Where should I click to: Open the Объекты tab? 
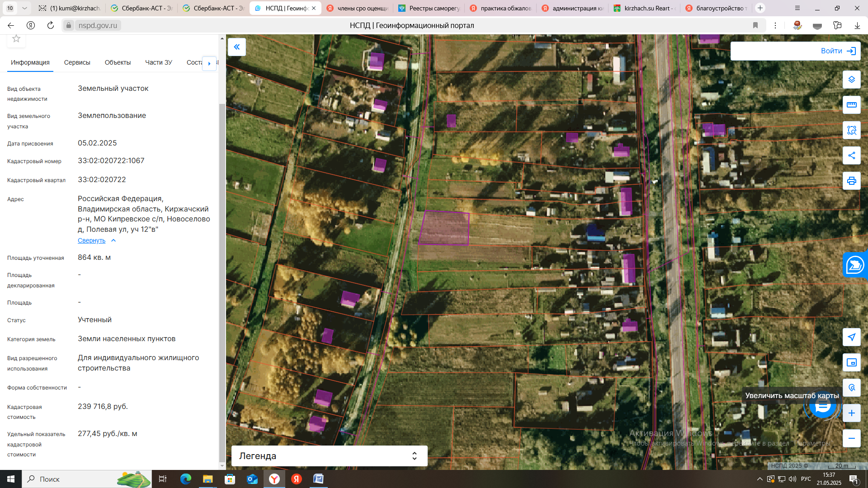[x=118, y=62]
